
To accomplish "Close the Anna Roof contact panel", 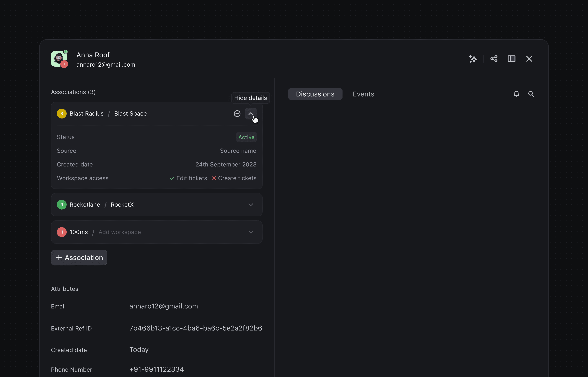I will (529, 59).
